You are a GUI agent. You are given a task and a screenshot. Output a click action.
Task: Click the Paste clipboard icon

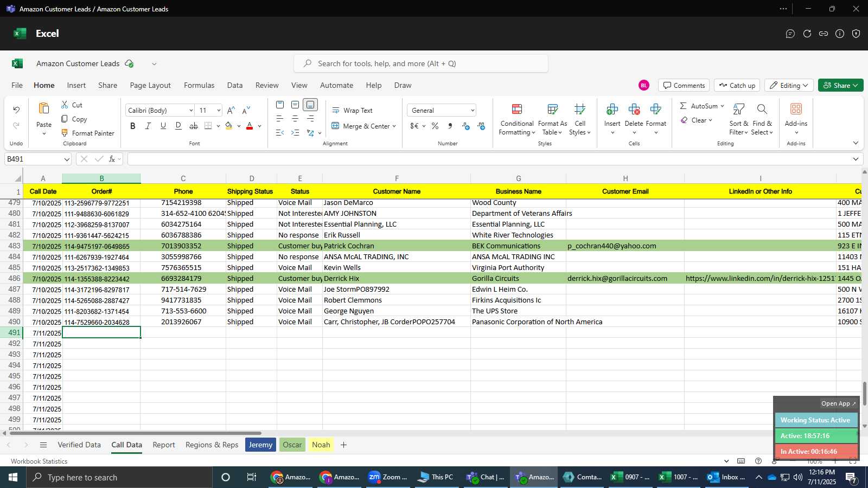(x=44, y=108)
